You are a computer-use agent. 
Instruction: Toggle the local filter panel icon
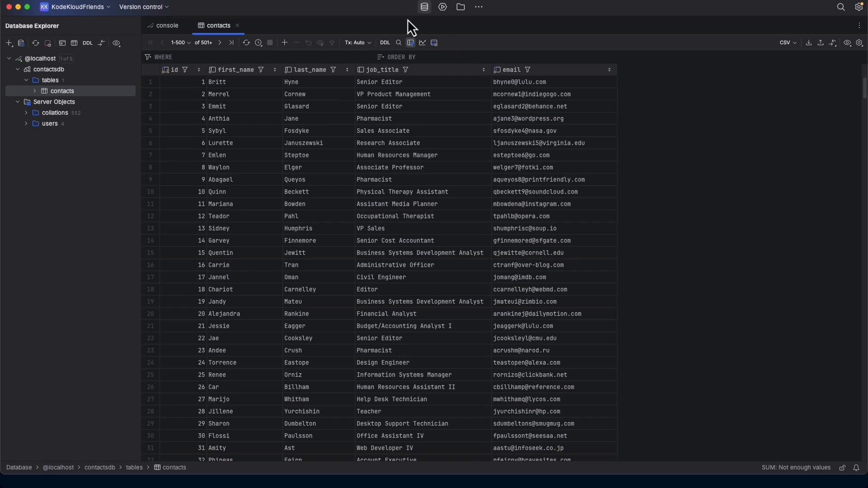tap(410, 43)
